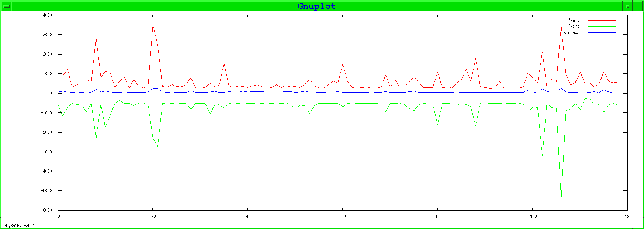Screen dimensions: 644x229
Task: Open the window menu button in title bar
Action: point(6,6)
